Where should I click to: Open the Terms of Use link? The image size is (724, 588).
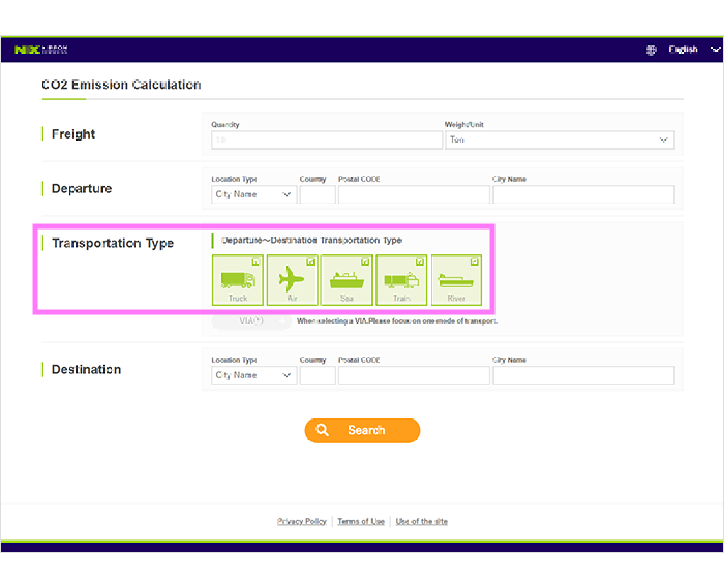point(361,521)
